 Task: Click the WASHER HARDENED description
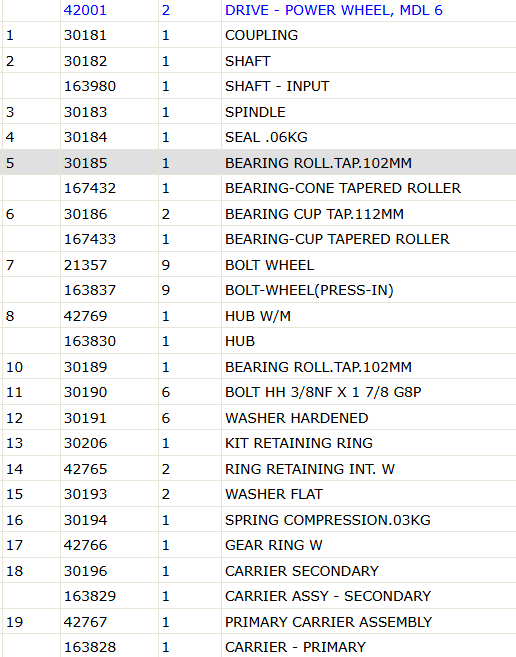coord(296,418)
